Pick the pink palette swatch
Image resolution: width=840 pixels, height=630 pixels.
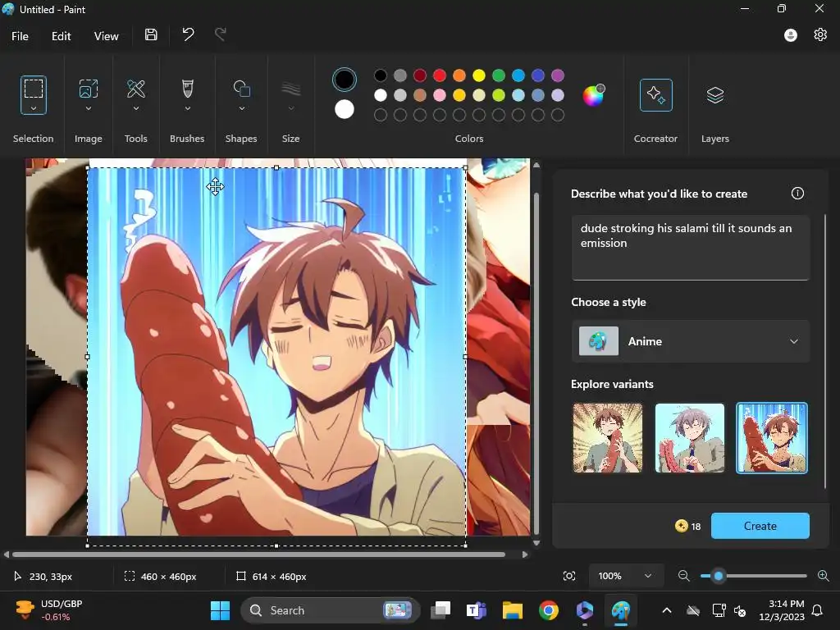[440, 95]
